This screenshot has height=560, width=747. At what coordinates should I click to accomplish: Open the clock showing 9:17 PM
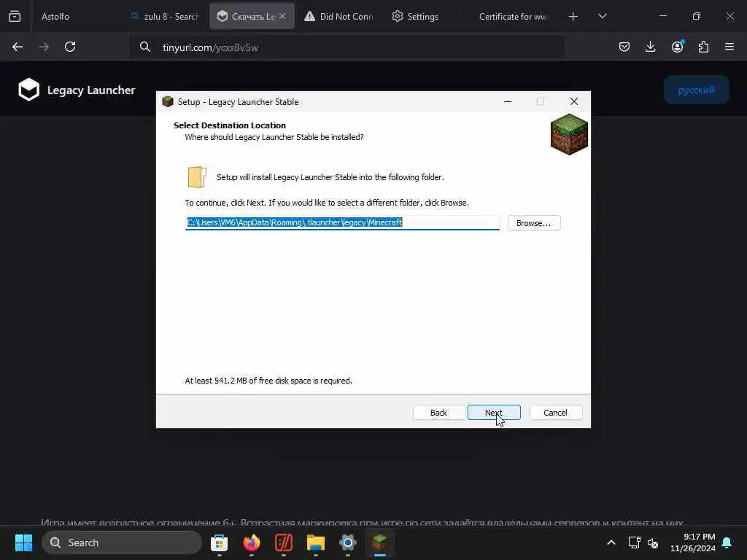tap(693, 542)
